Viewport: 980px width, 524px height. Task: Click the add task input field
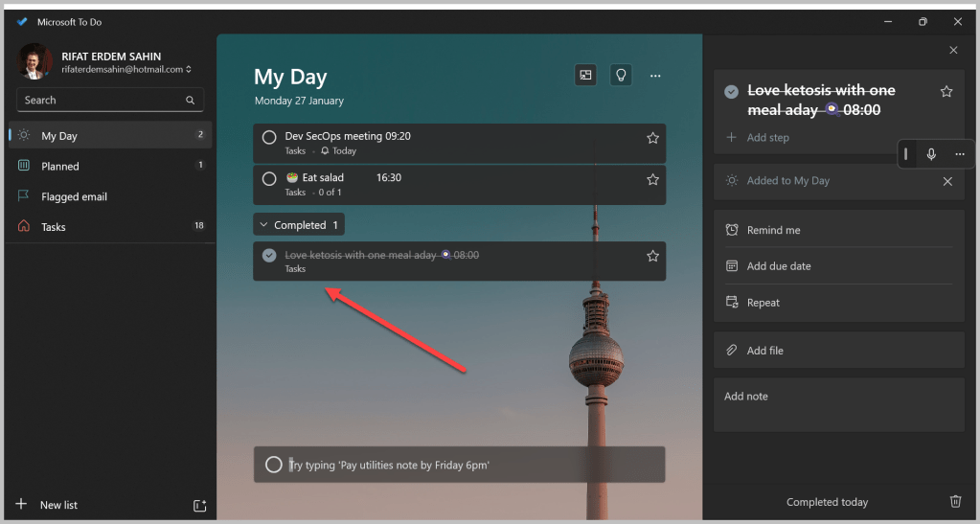[460, 465]
